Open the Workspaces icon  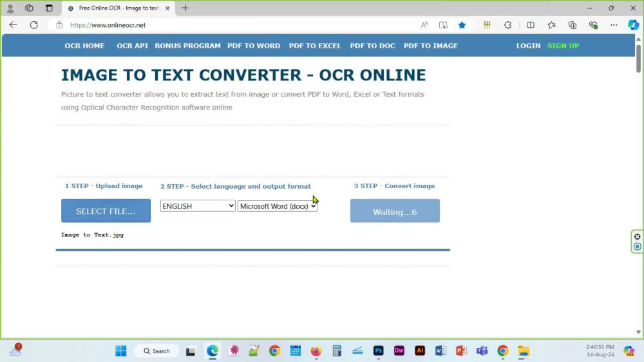tap(29, 8)
